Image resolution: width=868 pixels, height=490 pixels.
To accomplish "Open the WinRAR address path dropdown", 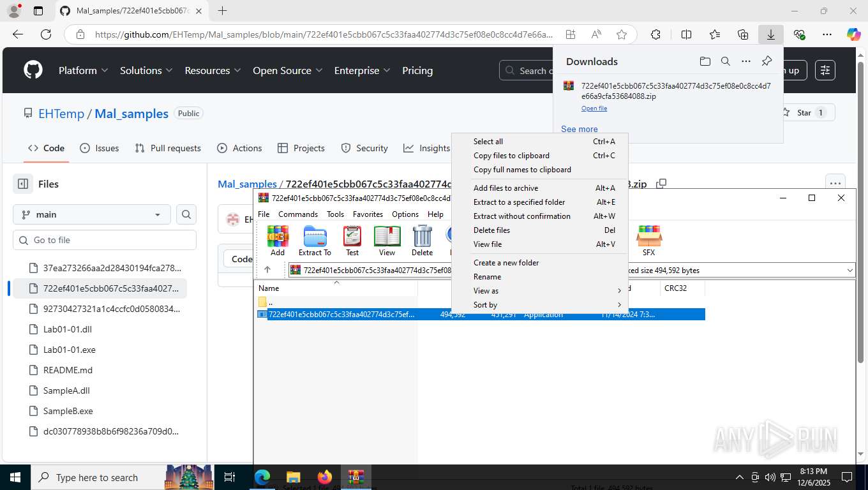I will (x=849, y=271).
